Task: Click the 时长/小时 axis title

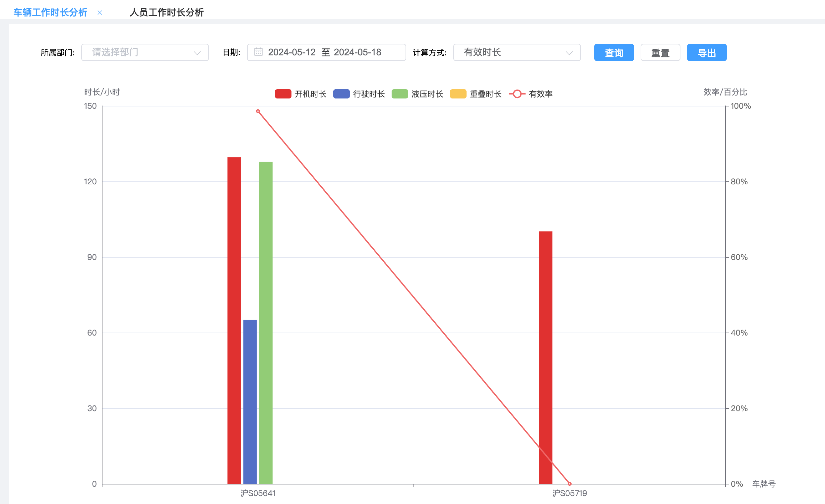Action: pyautogui.click(x=102, y=92)
